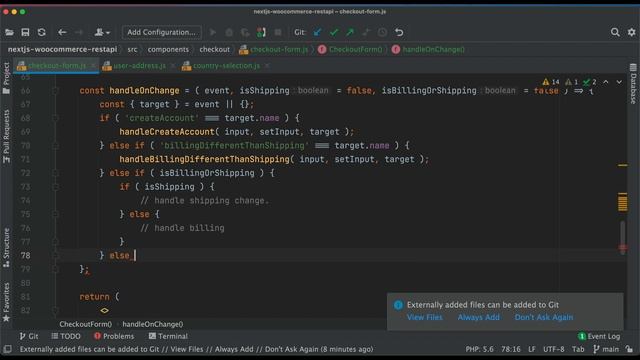The height and width of the screenshot is (360, 640).
Task: Go to previous highlighted error arrow
Action: pyautogui.click(x=606, y=82)
